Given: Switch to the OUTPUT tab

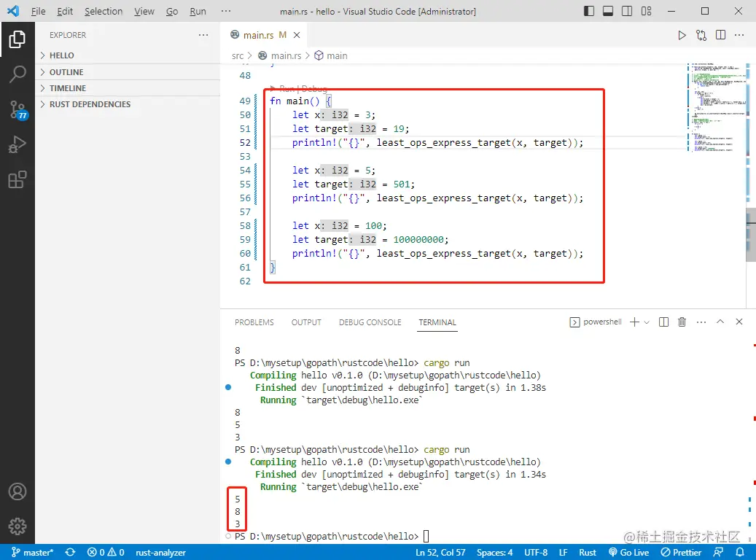Looking at the screenshot, I should point(306,322).
